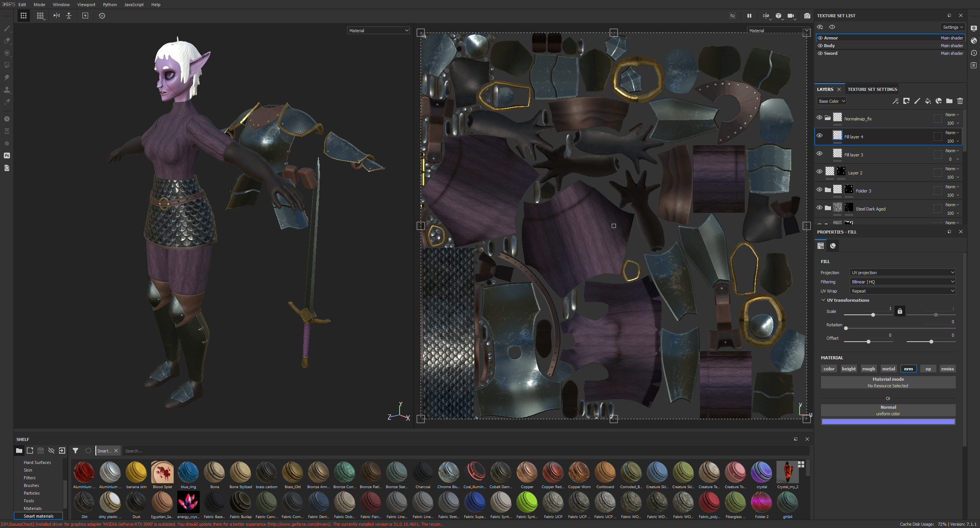Click the delete layer trash icon
The image size is (980, 528).
click(x=960, y=101)
